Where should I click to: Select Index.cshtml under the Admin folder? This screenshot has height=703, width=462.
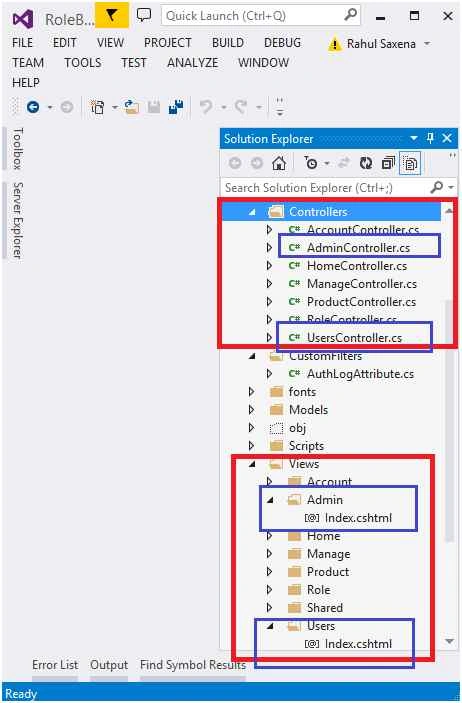point(358,518)
